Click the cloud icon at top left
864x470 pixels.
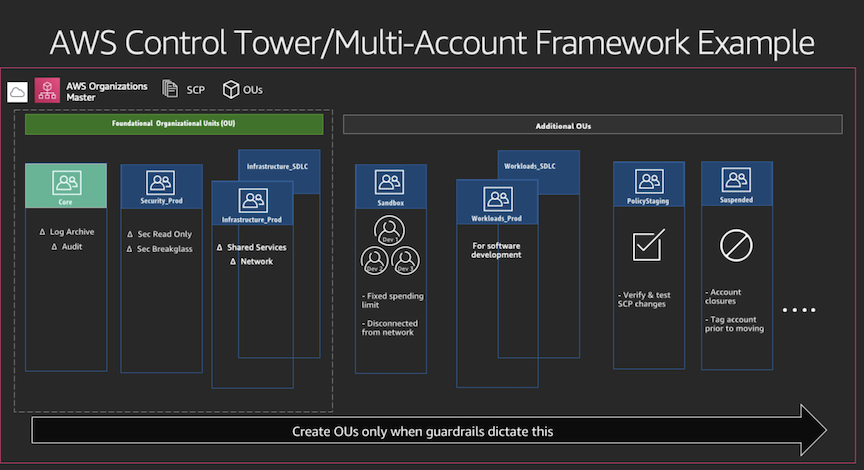[17, 91]
